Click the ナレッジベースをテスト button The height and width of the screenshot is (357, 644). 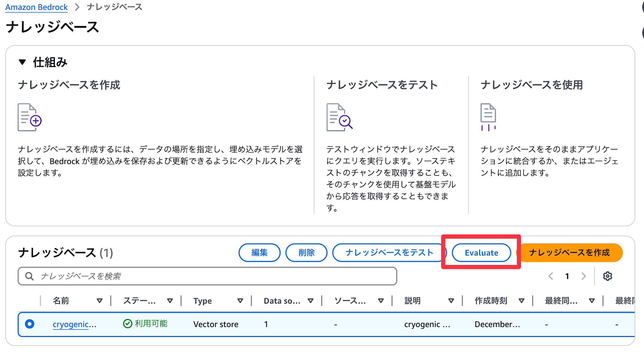(389, 253)
